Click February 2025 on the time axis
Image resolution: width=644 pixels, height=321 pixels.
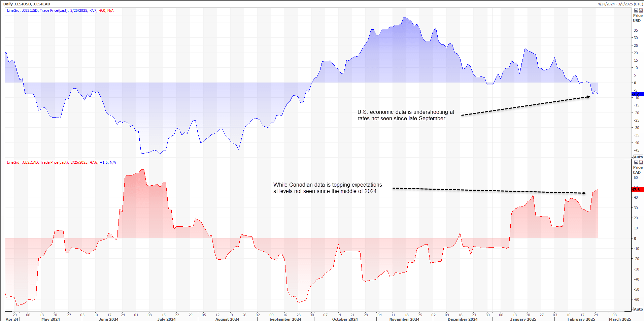[x=581, y=319]
